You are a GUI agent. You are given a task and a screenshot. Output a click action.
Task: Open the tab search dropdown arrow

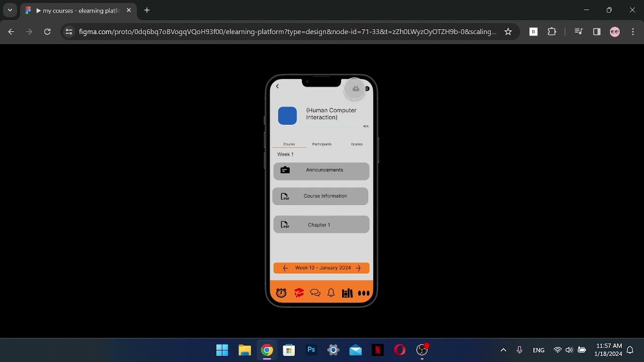10,10
